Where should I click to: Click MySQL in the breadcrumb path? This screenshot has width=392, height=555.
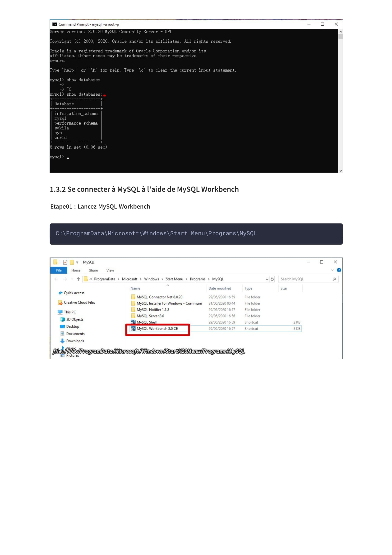[218, 279]
